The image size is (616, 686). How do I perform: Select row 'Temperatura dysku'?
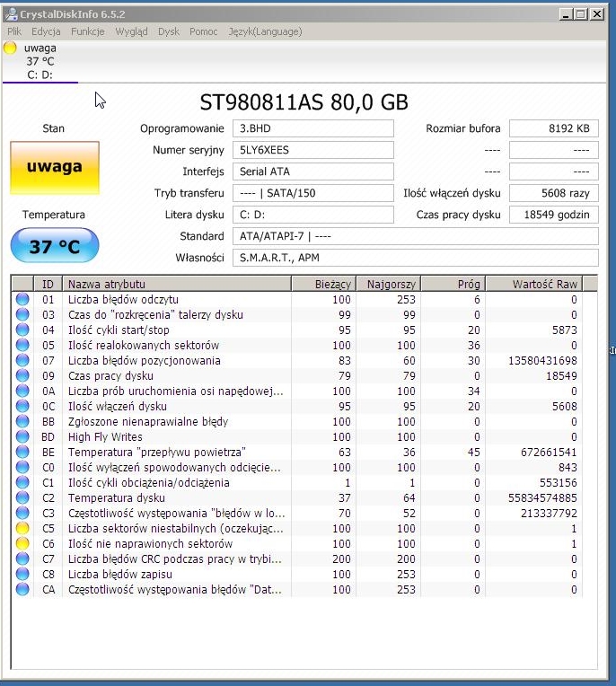pyautogui.click(x=297, y=497)
